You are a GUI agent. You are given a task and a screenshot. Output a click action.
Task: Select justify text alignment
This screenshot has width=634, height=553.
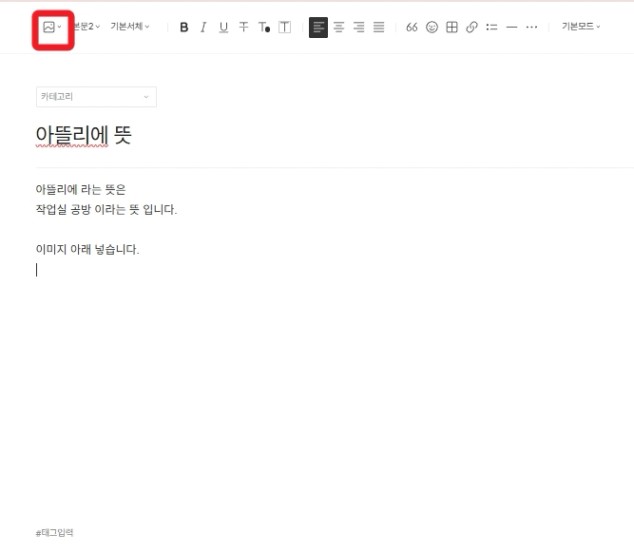(379, 27)
